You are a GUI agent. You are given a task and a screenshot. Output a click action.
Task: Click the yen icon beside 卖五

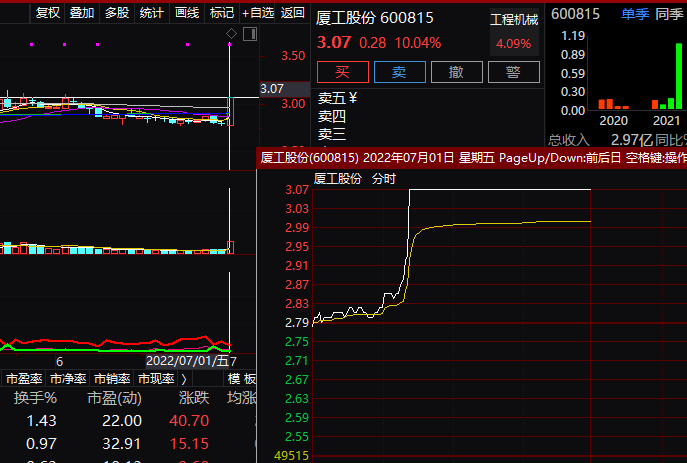[352, 98]
